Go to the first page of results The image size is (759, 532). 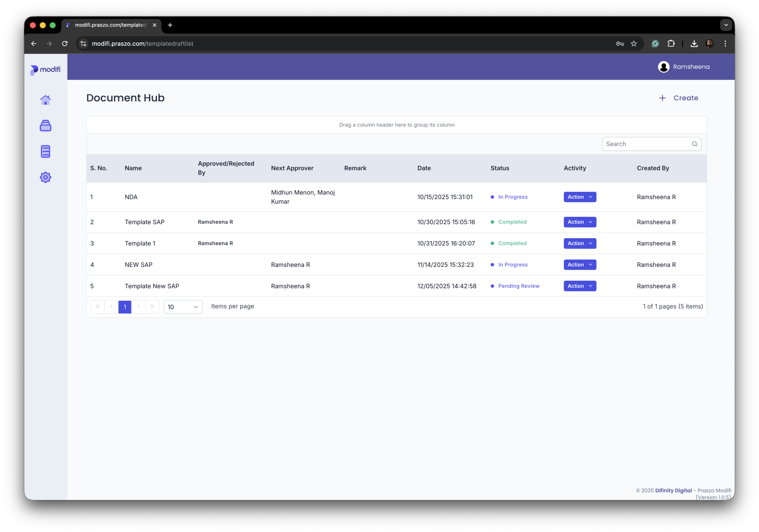point(98,307)
